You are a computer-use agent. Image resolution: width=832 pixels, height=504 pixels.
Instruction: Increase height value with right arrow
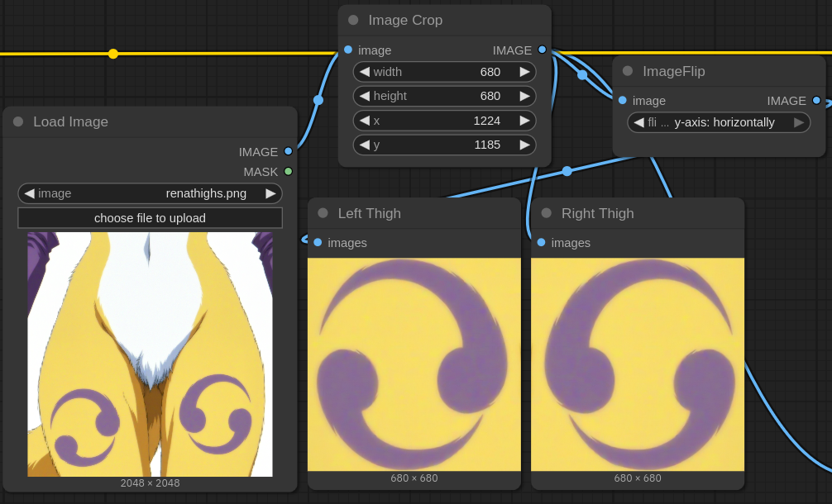pos(525,96)
